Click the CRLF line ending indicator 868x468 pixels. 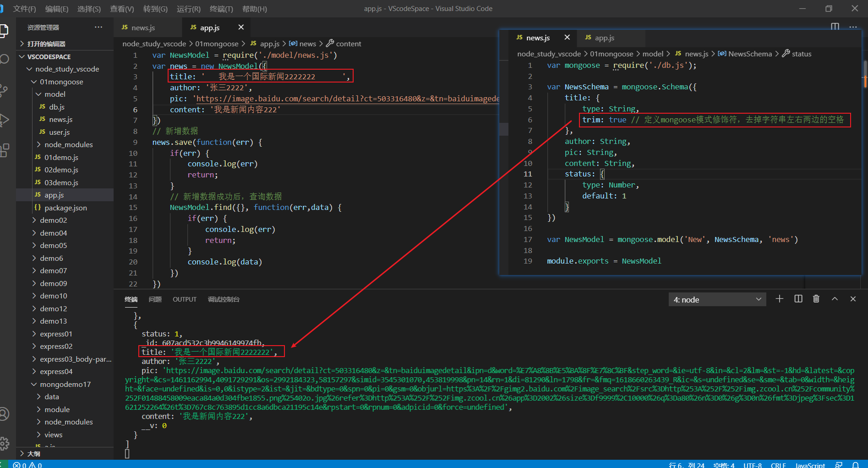(x=778, y=465)
